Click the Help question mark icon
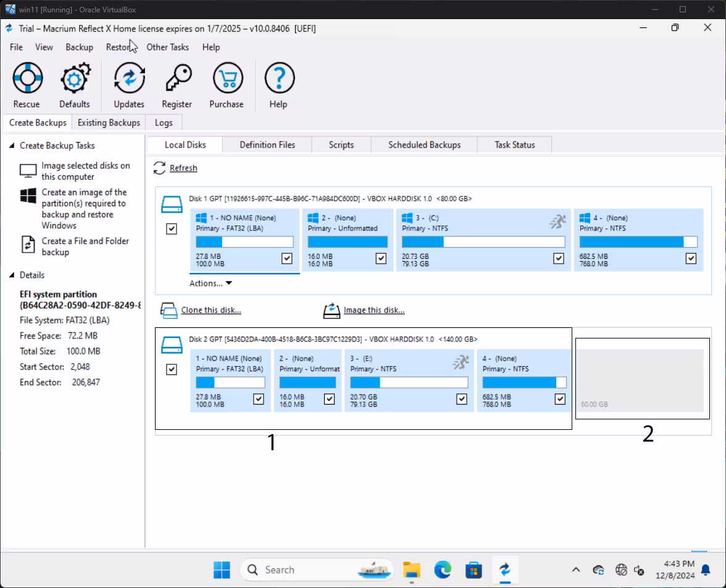726x588 pixels. pyautogui.click(x=279, y=78)
